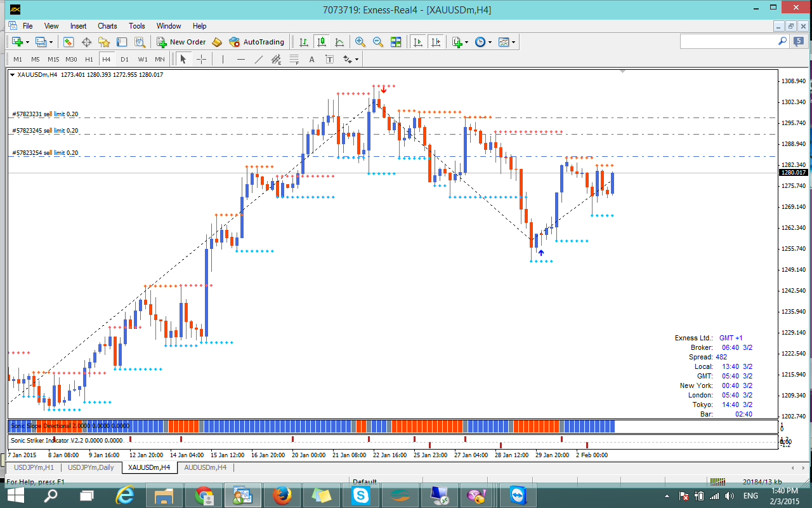
Task: Switch timeframe to D1
Action: (x=124, y=59)
